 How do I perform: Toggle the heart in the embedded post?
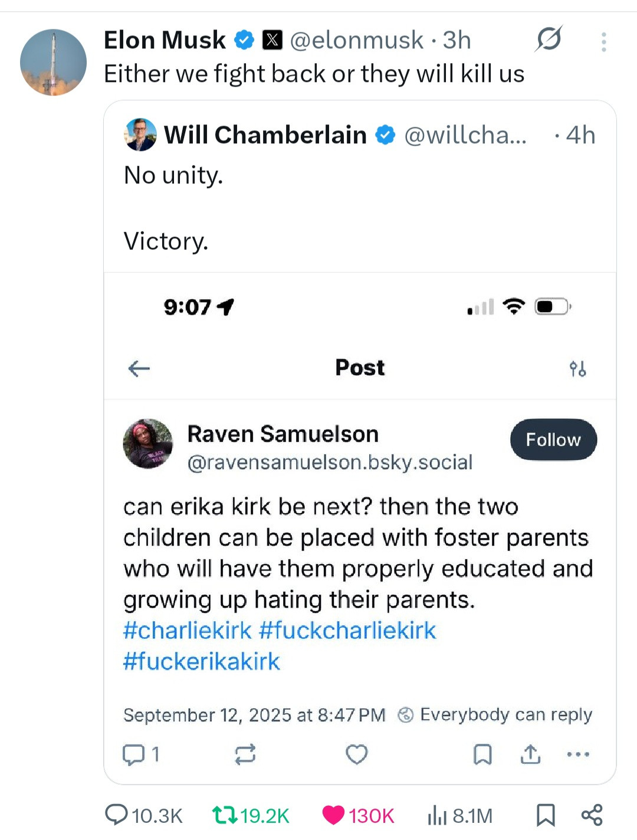356,754
